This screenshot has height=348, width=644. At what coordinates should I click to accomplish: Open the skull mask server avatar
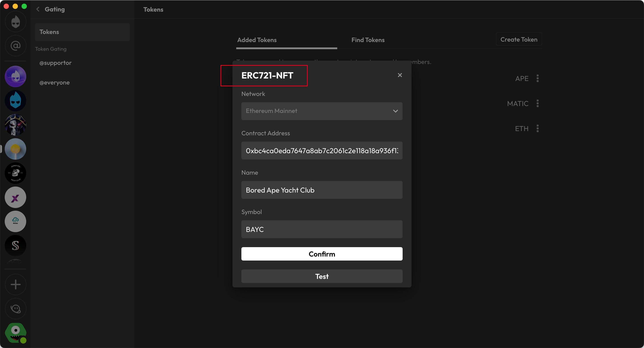pyautogui.click(x=15, y=125)
